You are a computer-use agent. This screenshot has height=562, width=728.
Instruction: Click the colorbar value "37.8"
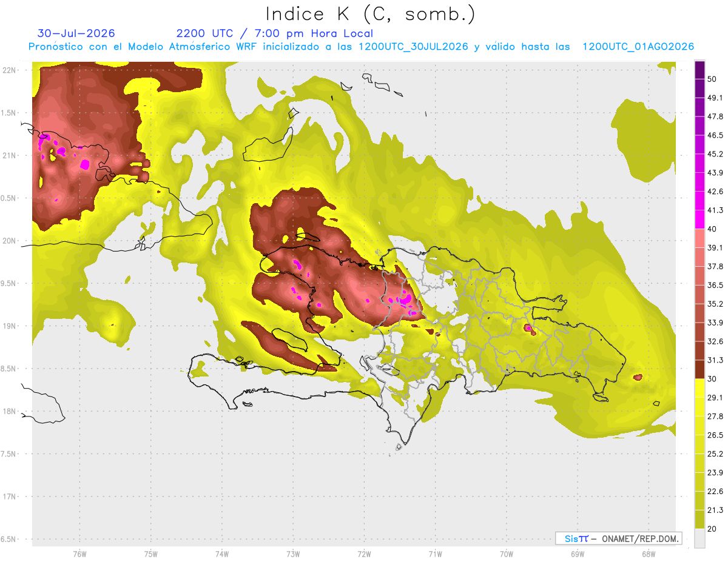[x=715, y=266]
